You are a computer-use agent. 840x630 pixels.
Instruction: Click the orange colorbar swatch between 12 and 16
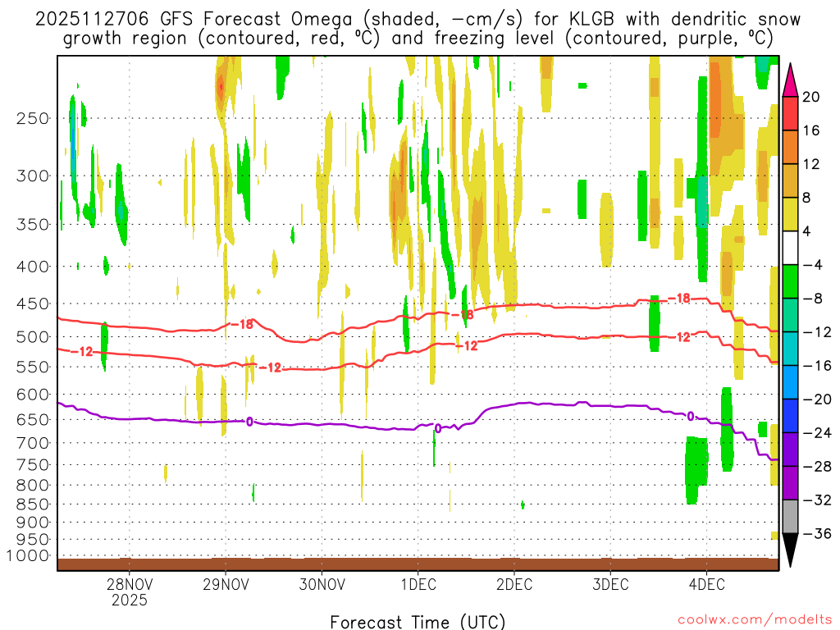(790, 148)
